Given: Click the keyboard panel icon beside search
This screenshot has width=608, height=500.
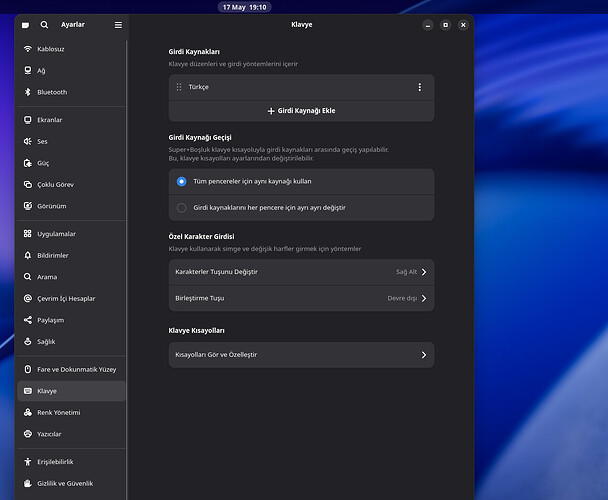Looking at the screenshot, I should pos(26,25).
